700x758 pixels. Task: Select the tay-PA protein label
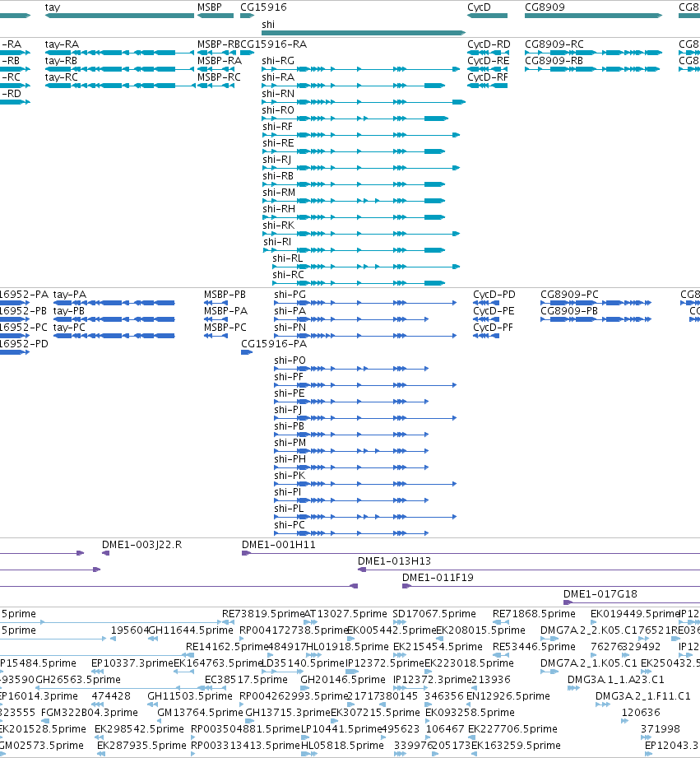70,295
